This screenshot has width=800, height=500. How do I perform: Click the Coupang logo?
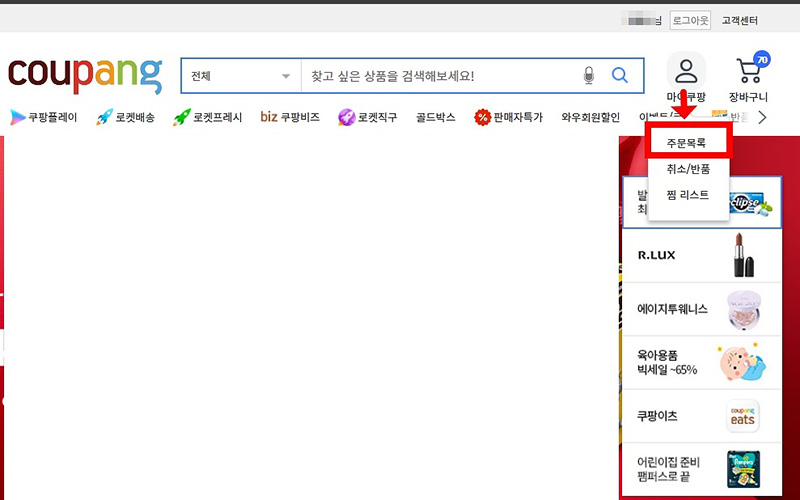pyautogui.click(x=85, y=76)
